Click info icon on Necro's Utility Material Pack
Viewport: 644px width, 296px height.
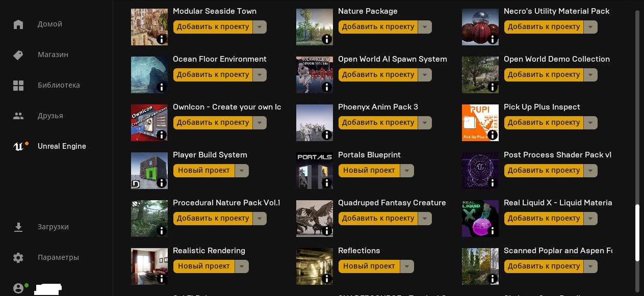(493, 39)
